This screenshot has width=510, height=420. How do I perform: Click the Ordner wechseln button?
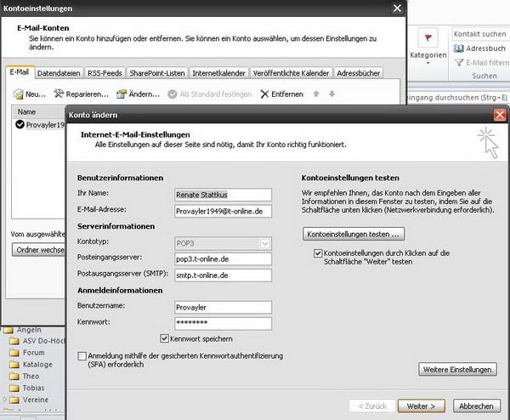tap(39, 249)
